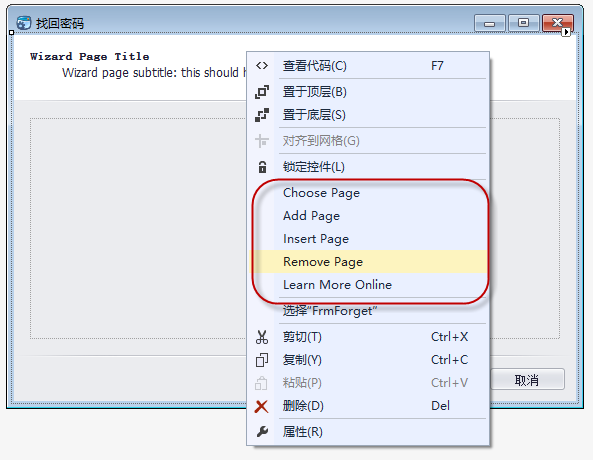The width and height of the screenshot is (593, 460).
Task: Click the View Code brackets icon
Action: point(262,66)
